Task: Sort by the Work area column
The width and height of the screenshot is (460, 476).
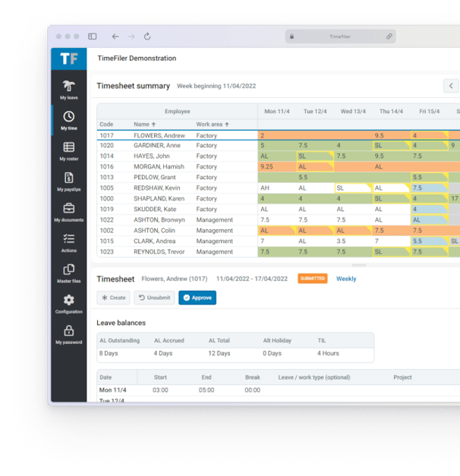Action: (x=213, y=125)
